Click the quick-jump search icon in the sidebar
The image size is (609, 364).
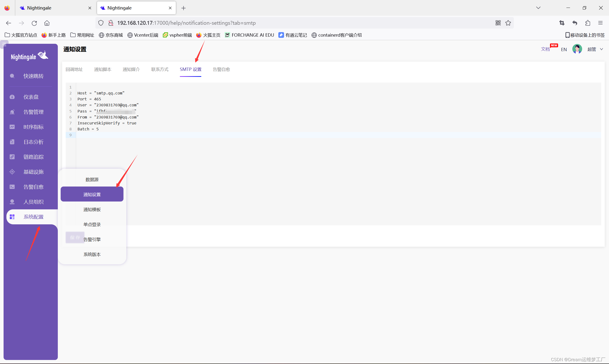pos(12,76)
